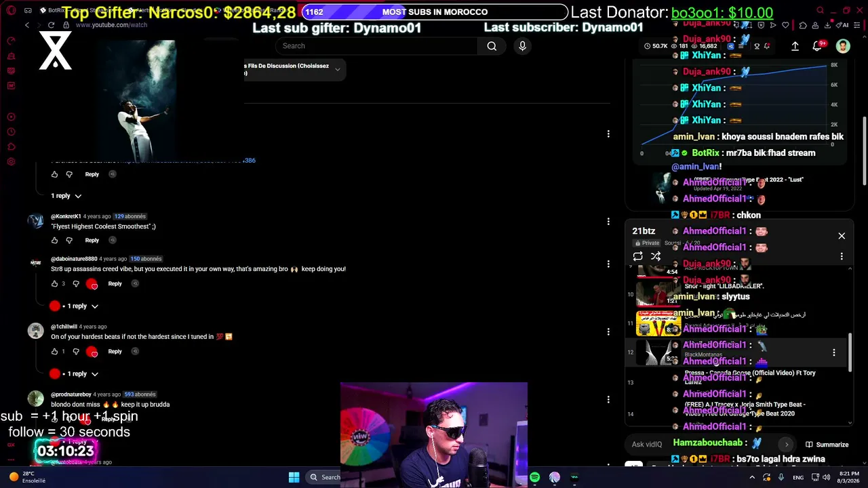Open YouTube notifications bell

click(818, 46)
